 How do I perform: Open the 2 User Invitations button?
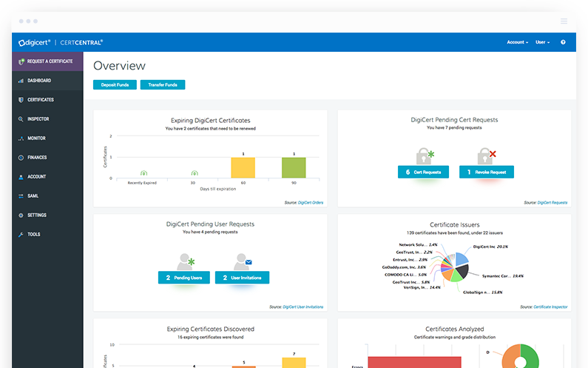point(243,278)
